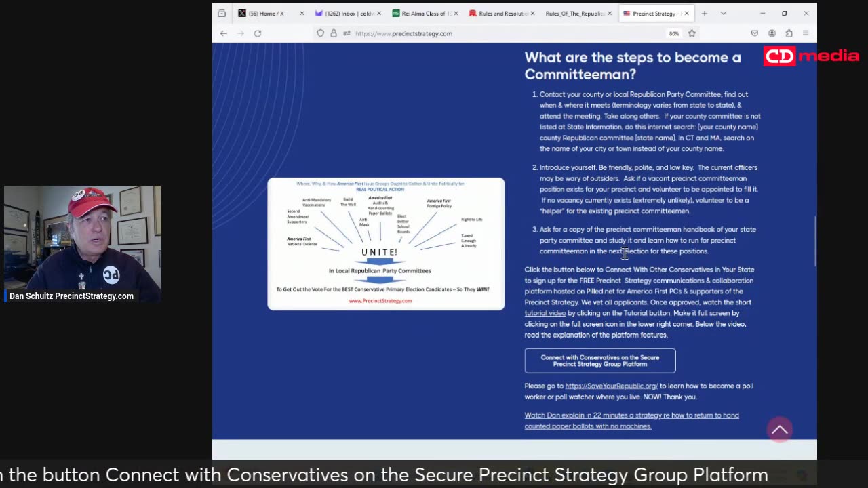Click Connect with Conservatives platform button
The image size is (868, 488).
600,361
